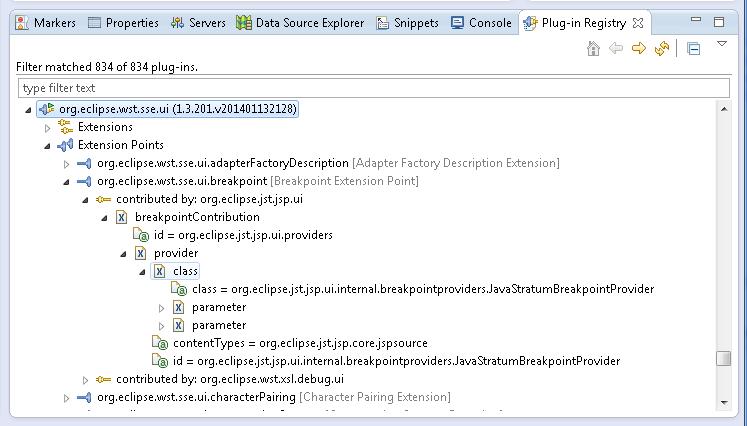
Task: Click the class = JavaStratumBreakpointProvider attribute icon
Action: click(x=179, y=289)
